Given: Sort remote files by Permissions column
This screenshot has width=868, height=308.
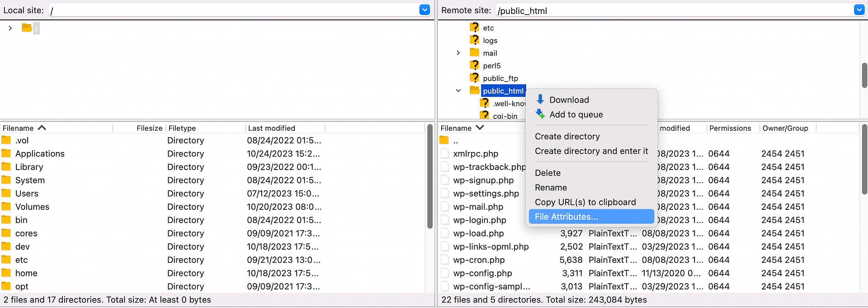Looking at the screenshot, I should (730, 128).
